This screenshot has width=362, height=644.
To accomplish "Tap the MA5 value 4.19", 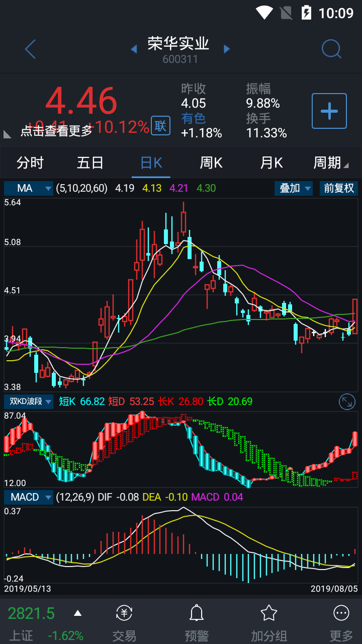I will click(x=125, y=188).
